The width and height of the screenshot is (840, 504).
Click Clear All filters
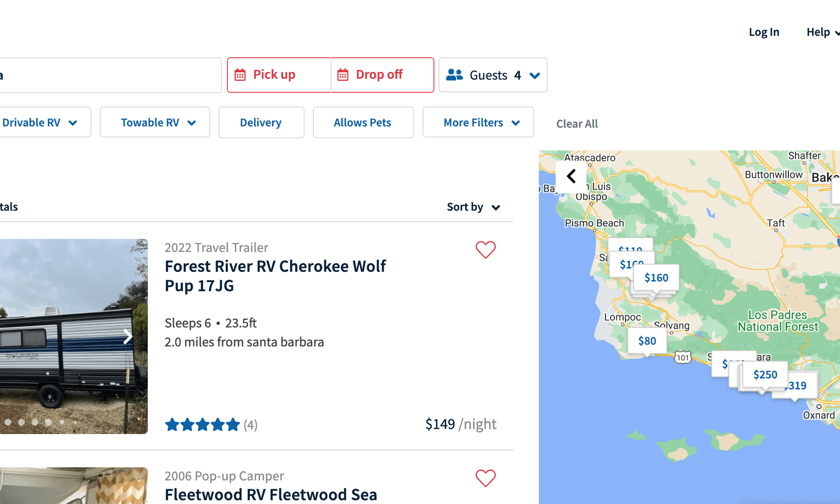(577, 124)
